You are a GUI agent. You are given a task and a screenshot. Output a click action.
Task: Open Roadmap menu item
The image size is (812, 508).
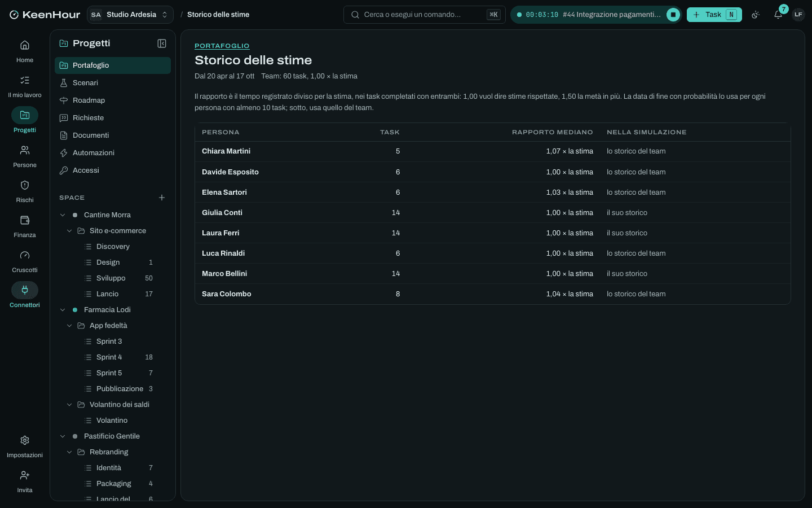coord(113,100)
